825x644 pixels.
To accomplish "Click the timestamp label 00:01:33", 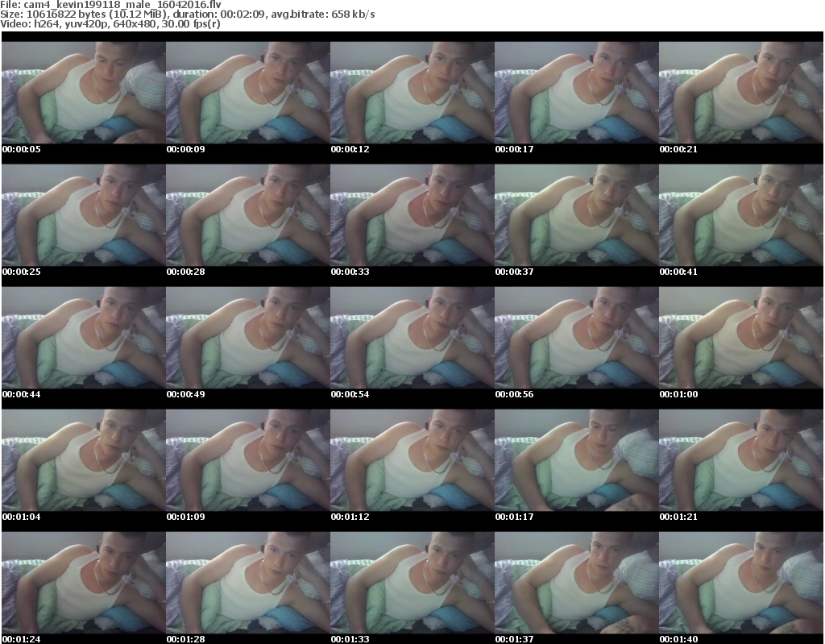I will (350, 639).
